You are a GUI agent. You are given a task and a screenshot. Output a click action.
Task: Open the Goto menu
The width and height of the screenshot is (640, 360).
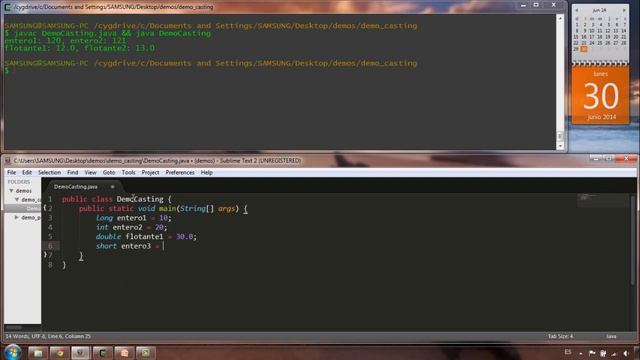(x=109, y=172)
